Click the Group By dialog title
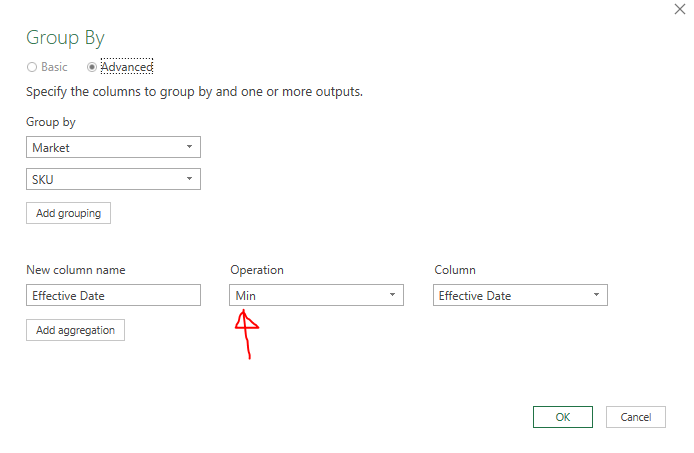 (x=65, y=38)
